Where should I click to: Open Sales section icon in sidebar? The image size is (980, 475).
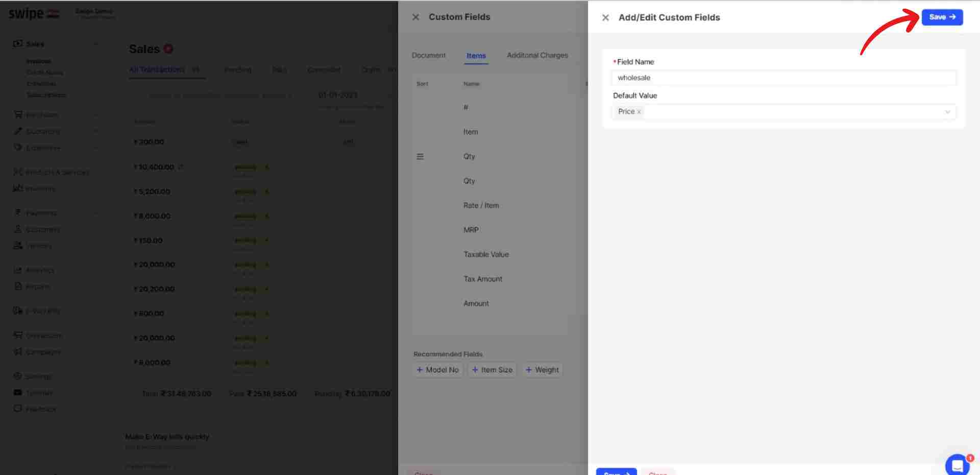[x=18, y=44]
